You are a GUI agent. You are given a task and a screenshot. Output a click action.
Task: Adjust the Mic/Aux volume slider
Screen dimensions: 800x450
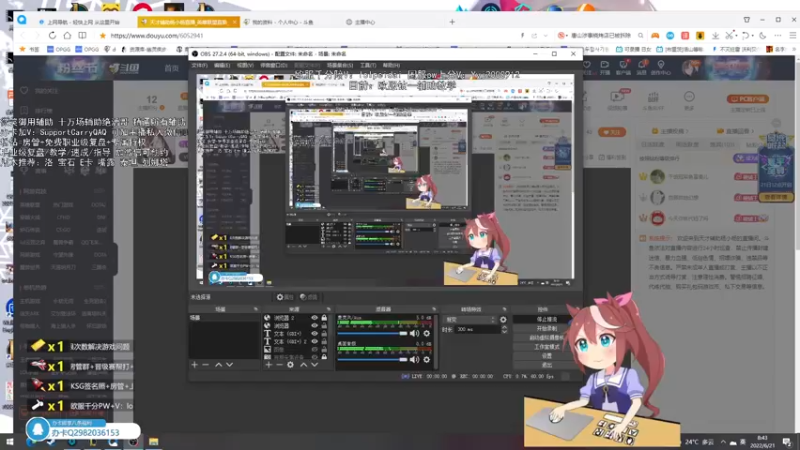(x=372, y=334)
